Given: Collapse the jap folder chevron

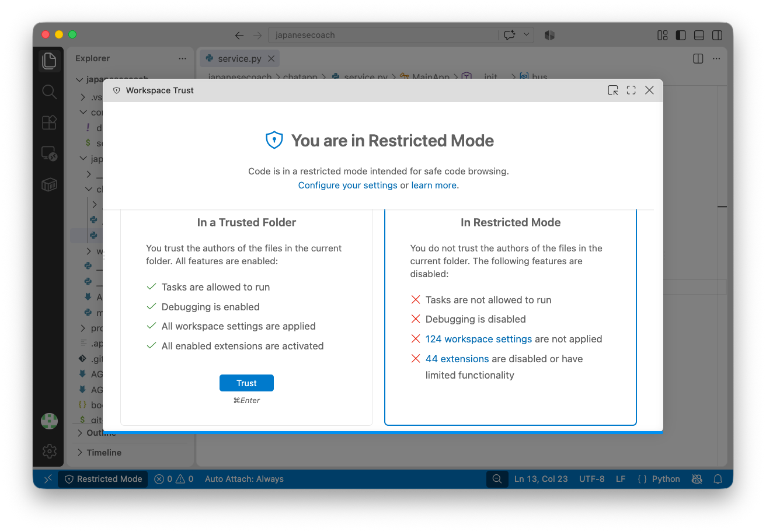Looking at the screenshot, I should click(83, 159).
